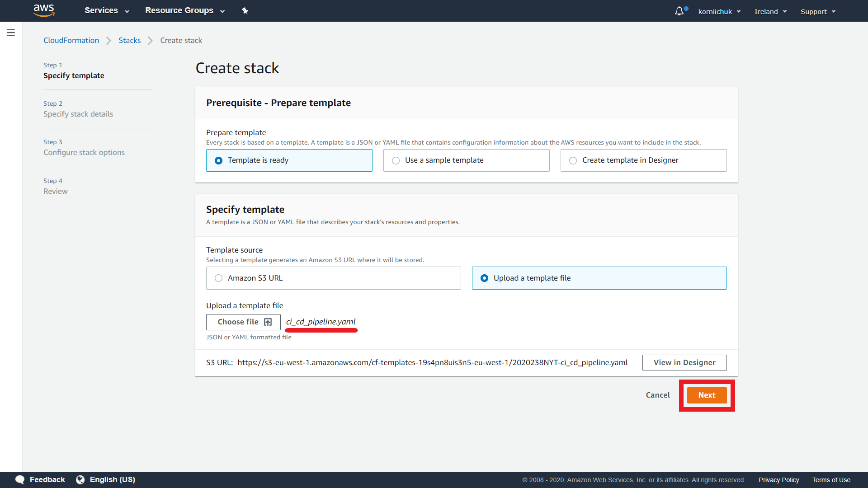
Task: Open the korniichuk account menu
Action: 719,12
